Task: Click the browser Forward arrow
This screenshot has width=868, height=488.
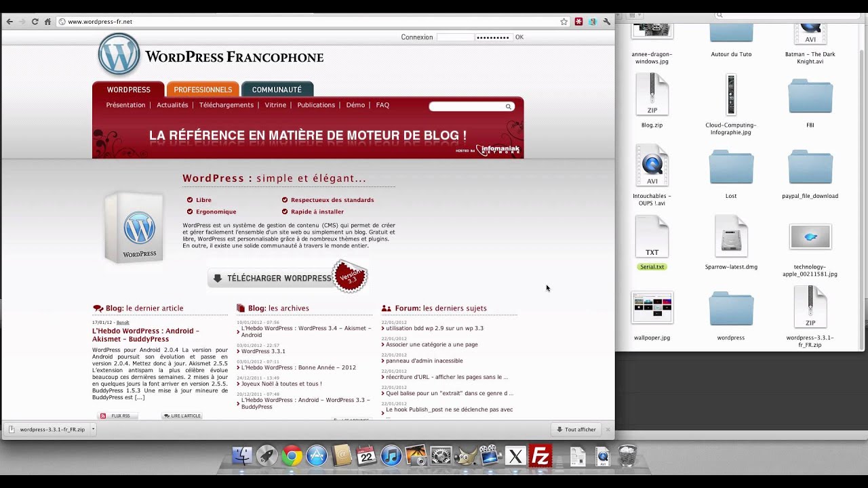Action: [22, 22]
